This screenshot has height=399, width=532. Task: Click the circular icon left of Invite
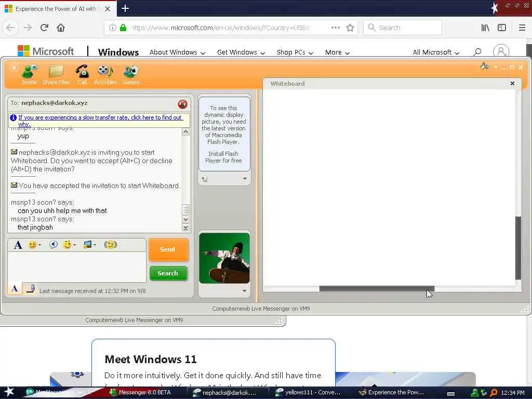(x=13, y=68)
